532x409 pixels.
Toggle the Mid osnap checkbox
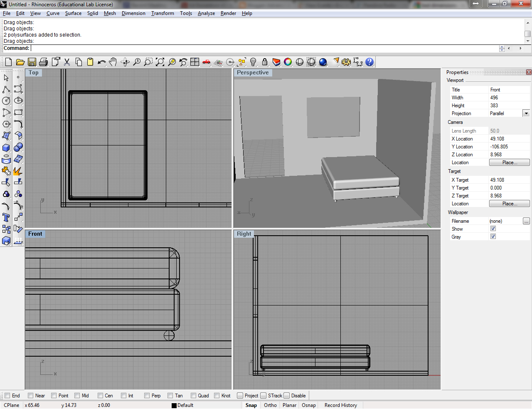tap(77, 396)
